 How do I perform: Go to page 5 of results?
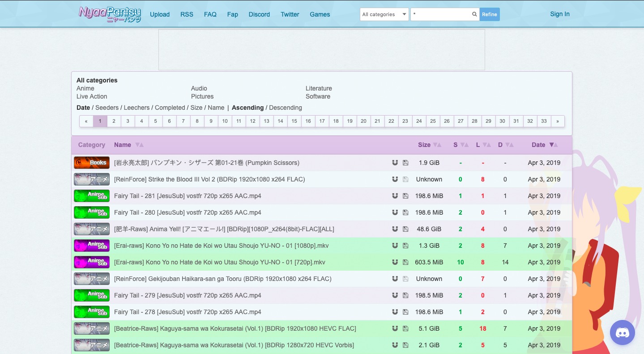pos(155,121)
